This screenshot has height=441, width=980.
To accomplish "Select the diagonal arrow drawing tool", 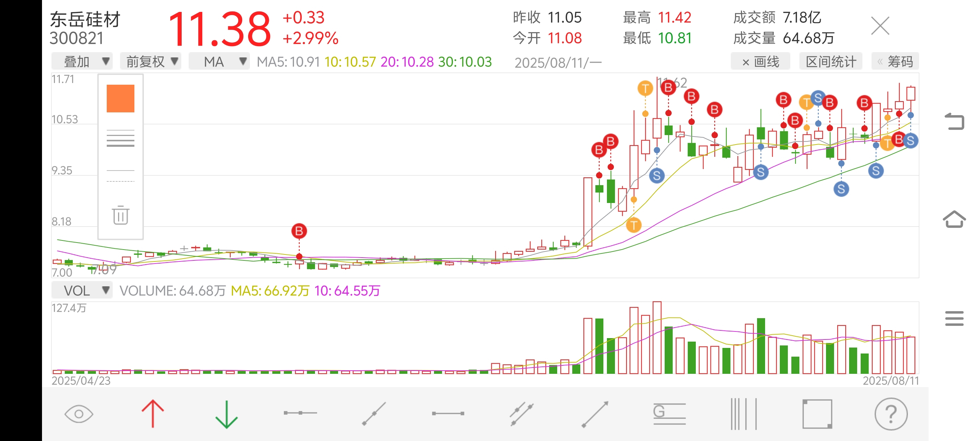I will pos(595,414).
